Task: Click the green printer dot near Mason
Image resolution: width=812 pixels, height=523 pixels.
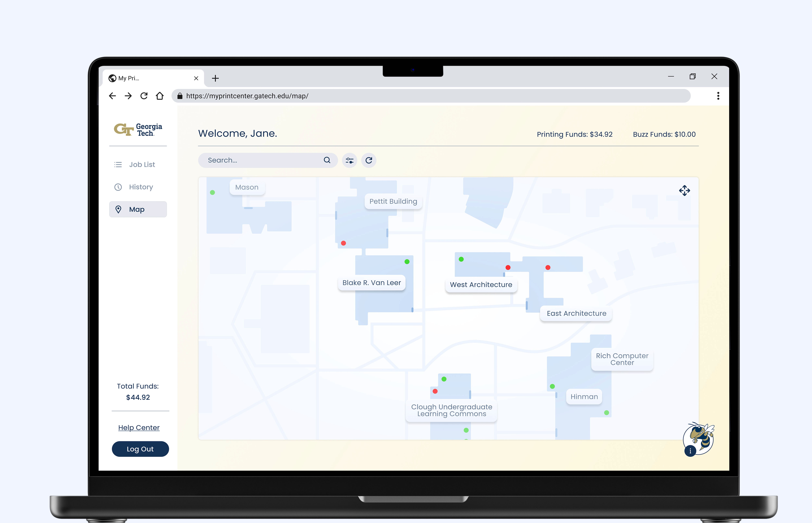Action: 212,193
